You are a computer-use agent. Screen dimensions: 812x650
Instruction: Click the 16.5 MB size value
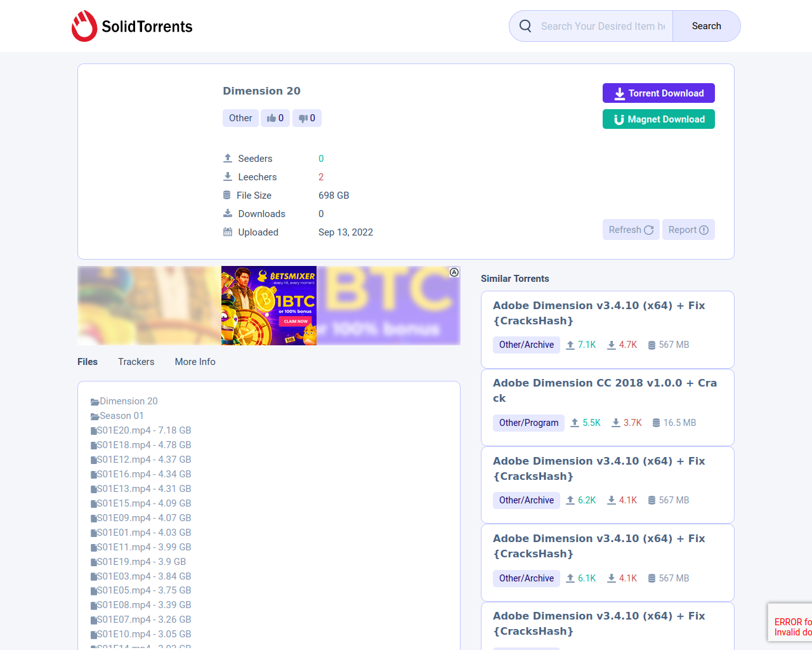click(679, 423)
